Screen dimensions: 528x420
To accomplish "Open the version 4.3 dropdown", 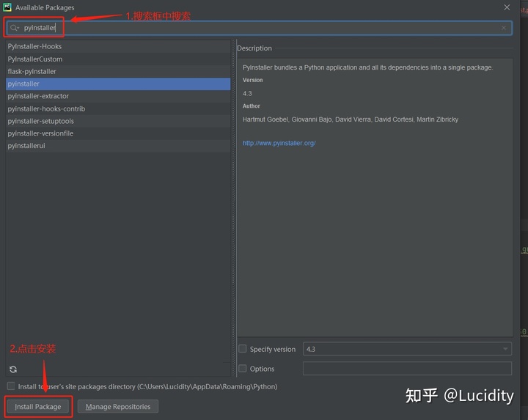I will 407,349.
